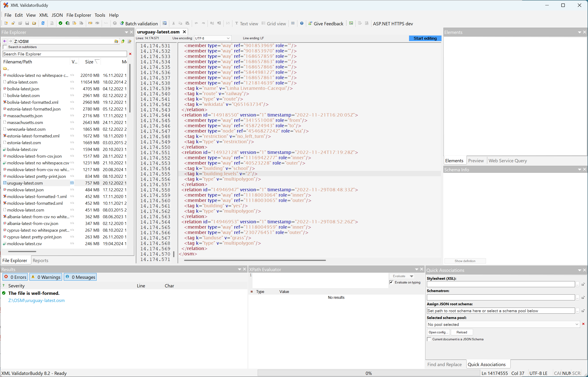Open the Z:\OSM\uruguay-latest.osm link in Results
The width and height of the screenshot is (588, 377).
pyautogui.click(x=36, y=300)
